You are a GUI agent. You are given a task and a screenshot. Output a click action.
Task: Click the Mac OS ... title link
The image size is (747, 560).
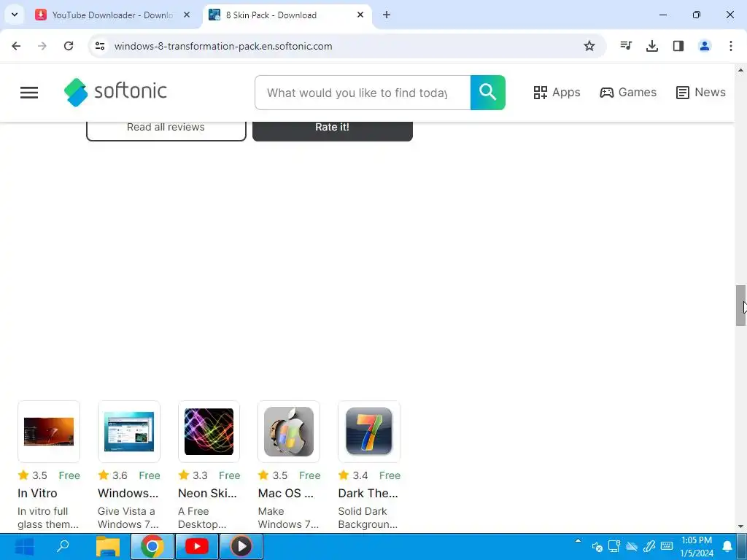pyautogui.click(x=286, y=494)
